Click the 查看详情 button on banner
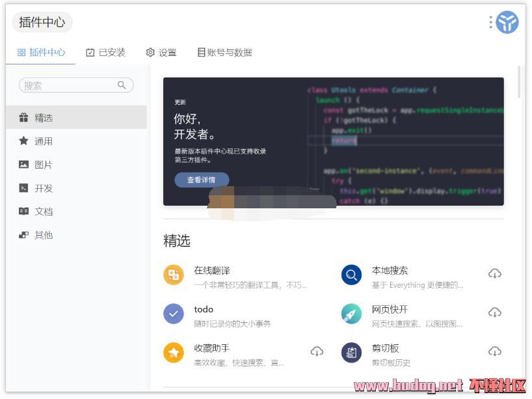This screenshot has height=399, width=532. click(202, 180)
